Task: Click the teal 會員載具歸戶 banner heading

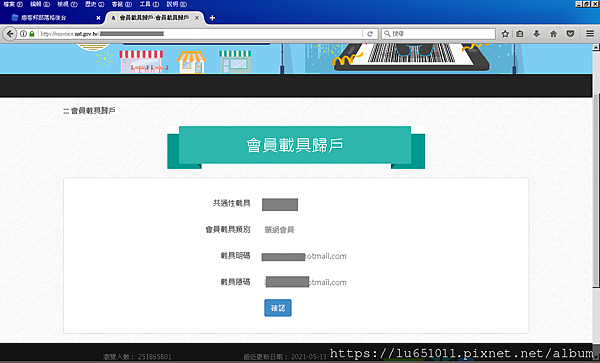Action: pos(295,145)
